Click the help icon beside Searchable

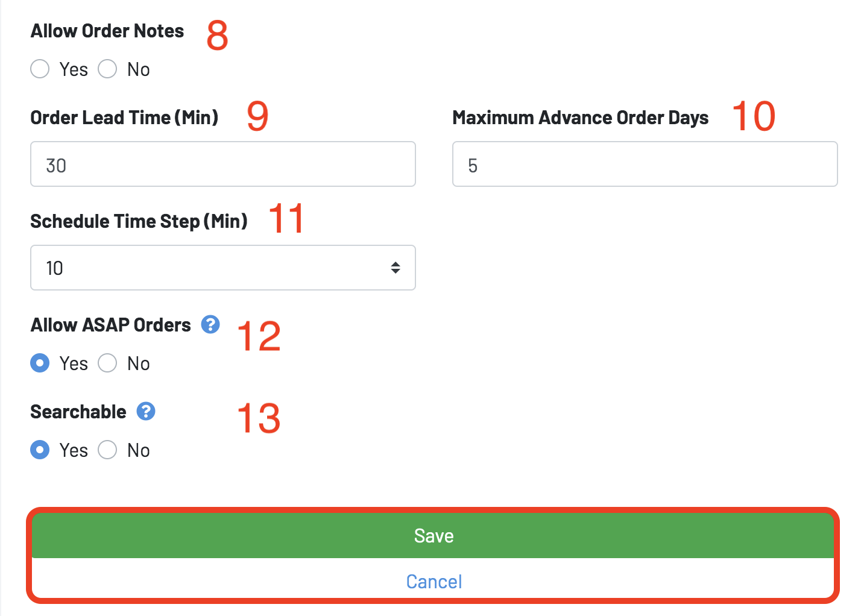click(146, 411)
